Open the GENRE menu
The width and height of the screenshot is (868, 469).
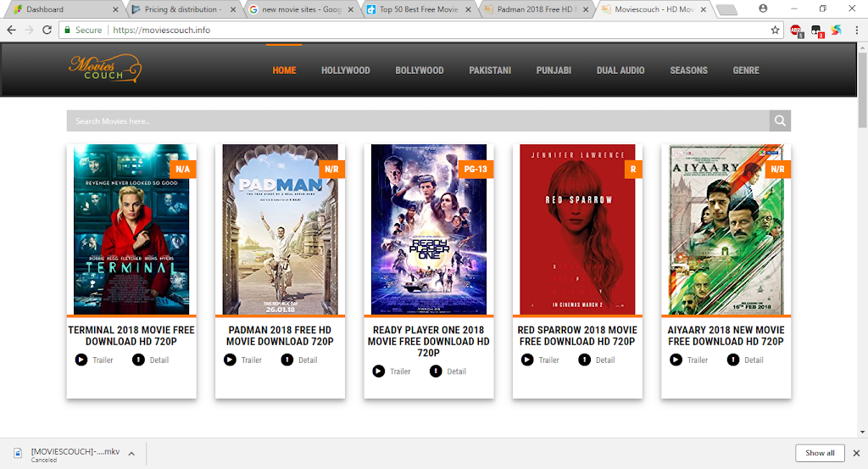(746, 70)
